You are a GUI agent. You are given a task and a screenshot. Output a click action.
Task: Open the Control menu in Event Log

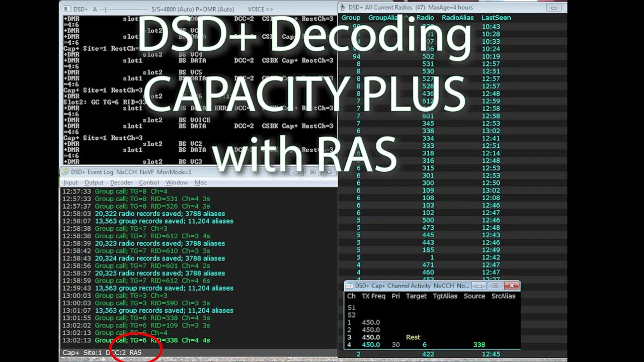(x=149, y=183)
